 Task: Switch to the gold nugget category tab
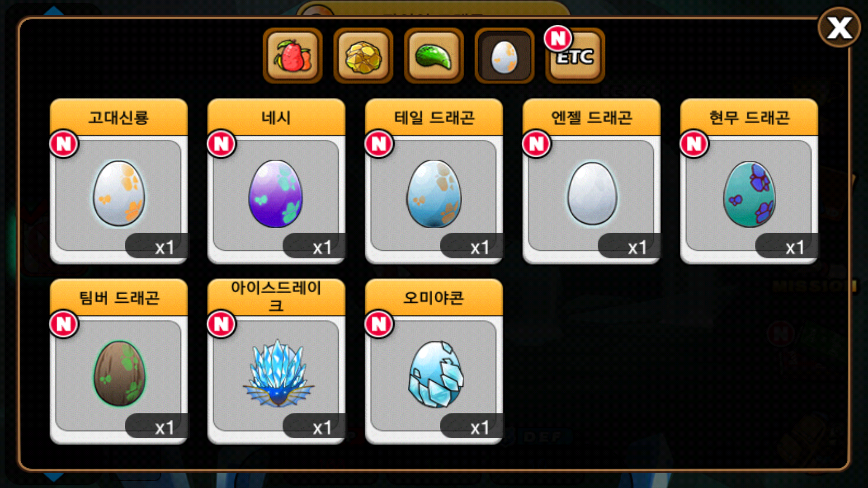tap(363, 56)
